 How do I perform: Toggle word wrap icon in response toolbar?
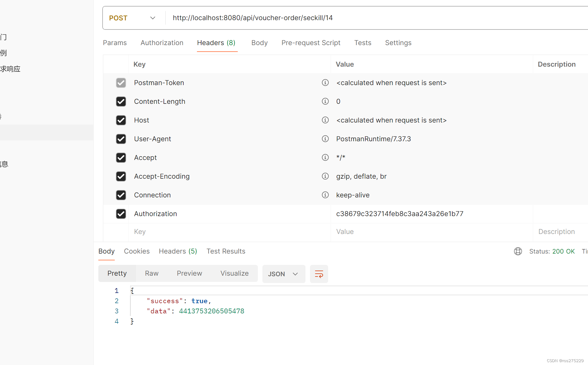pos(319,274)
